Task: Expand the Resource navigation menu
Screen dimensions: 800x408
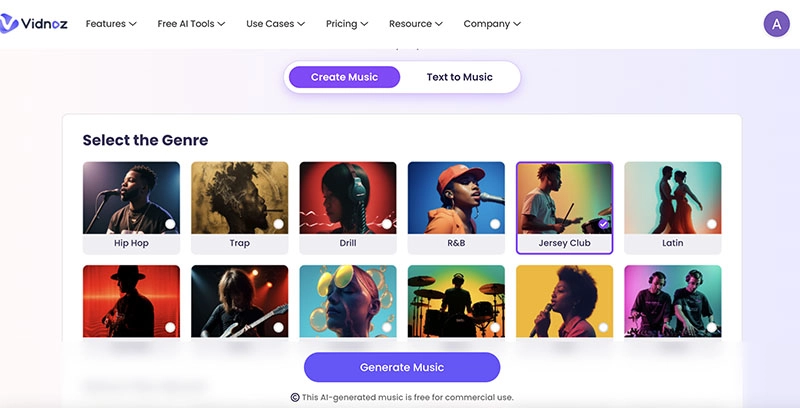Action: point(416,24)
